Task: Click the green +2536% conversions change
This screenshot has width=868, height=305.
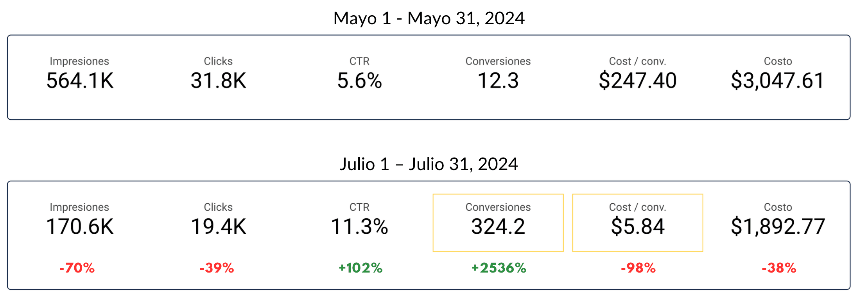Action: (x=499, y=268)
